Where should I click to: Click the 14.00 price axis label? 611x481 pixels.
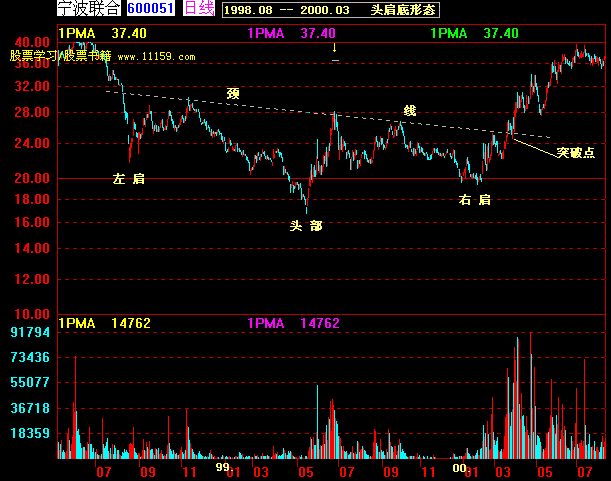32,248
